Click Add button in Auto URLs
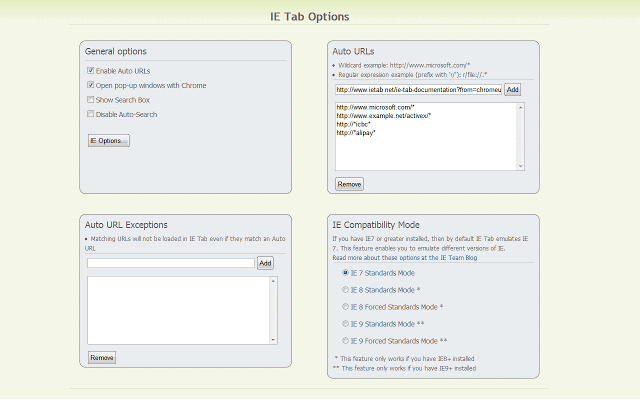 pos(512,89)
